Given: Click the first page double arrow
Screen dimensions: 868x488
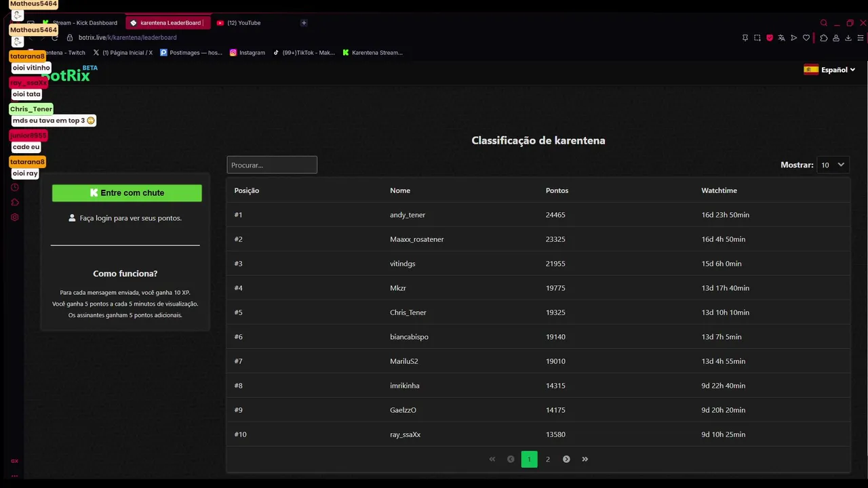Looking at the screenshot, I should [x=492, y=459].
